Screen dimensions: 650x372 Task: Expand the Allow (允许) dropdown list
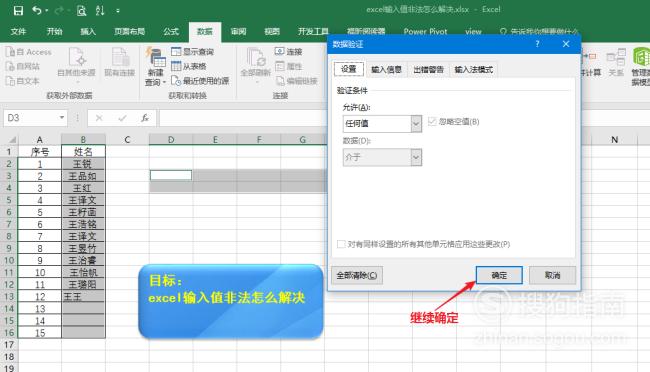tap(416, 124)
